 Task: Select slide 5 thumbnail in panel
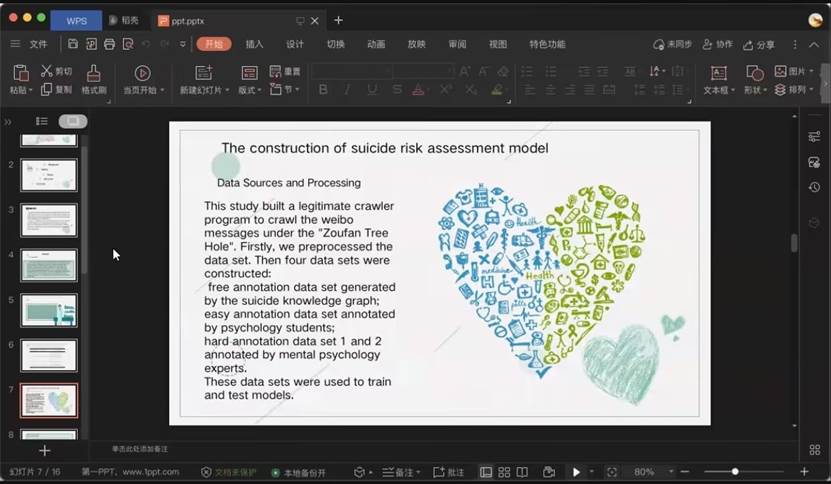tap(48, 310)
